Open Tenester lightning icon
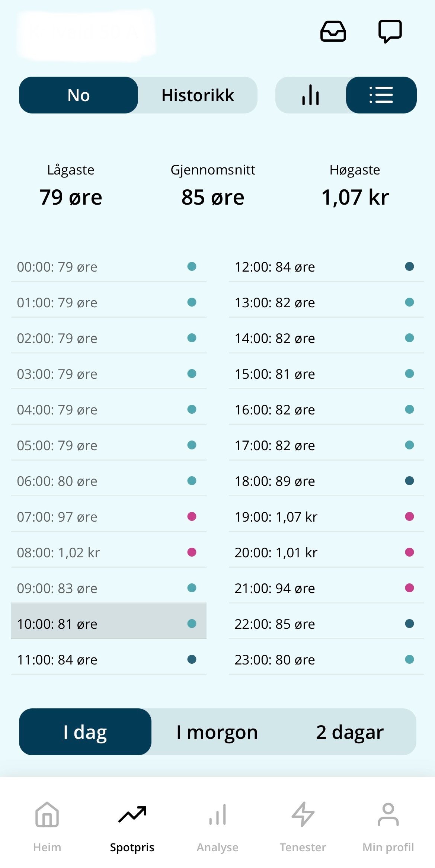 point(303,814)
